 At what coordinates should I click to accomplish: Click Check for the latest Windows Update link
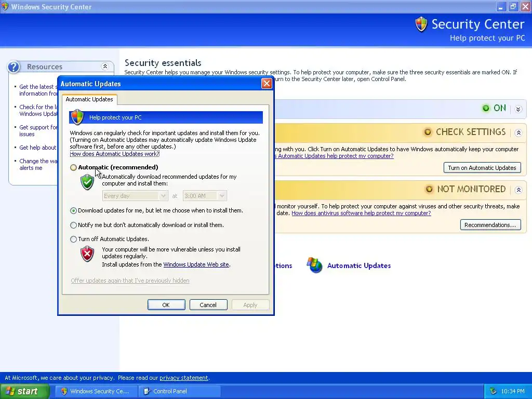[38, 110]
